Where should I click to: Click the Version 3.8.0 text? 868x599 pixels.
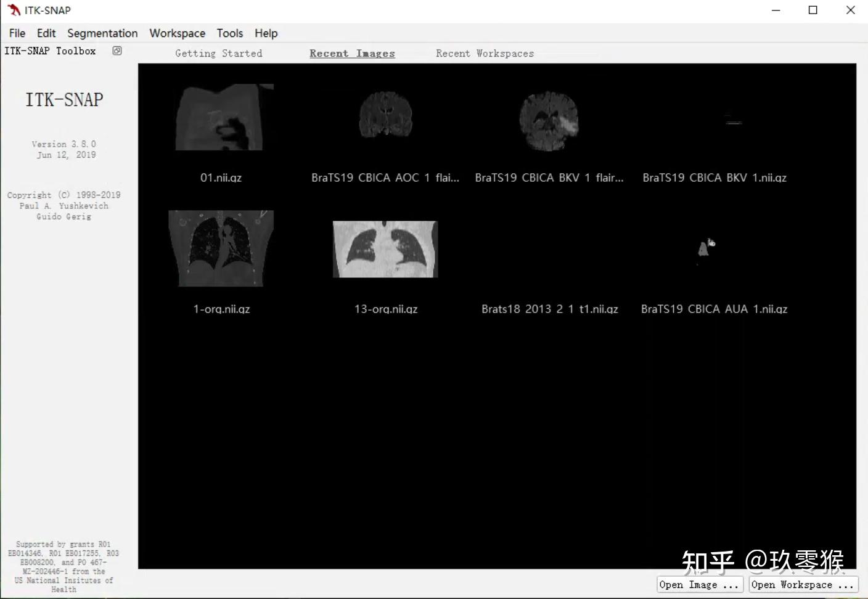(64, 144)
